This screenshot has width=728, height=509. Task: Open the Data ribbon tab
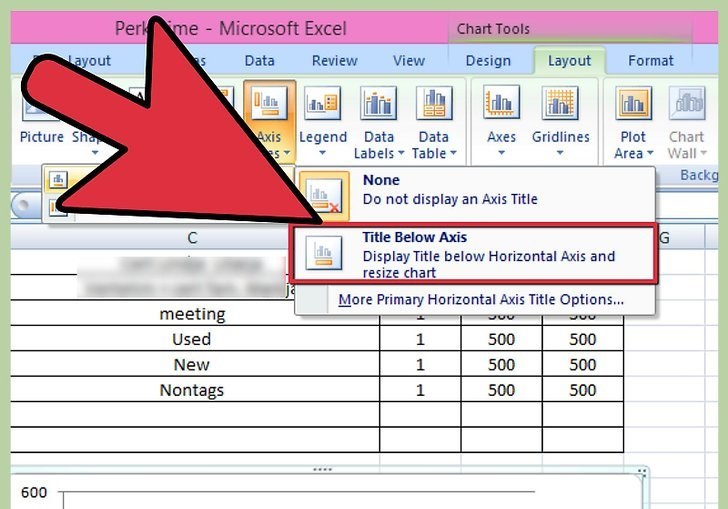point(259,61)
